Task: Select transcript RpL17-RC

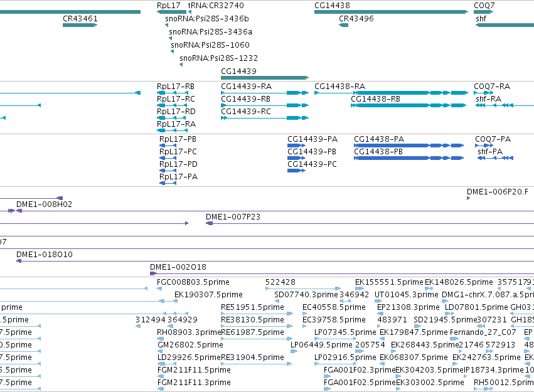Action: click(x=176, y=99)
